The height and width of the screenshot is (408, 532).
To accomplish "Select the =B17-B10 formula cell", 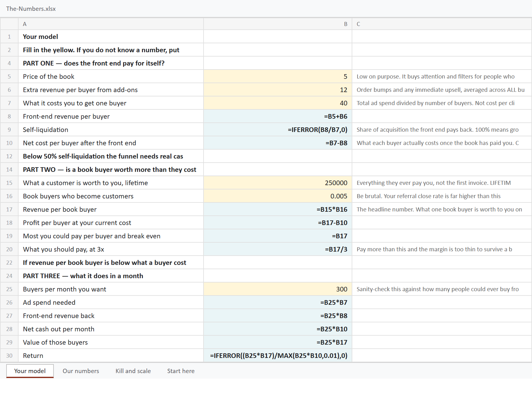I will [x=278, y=223].
